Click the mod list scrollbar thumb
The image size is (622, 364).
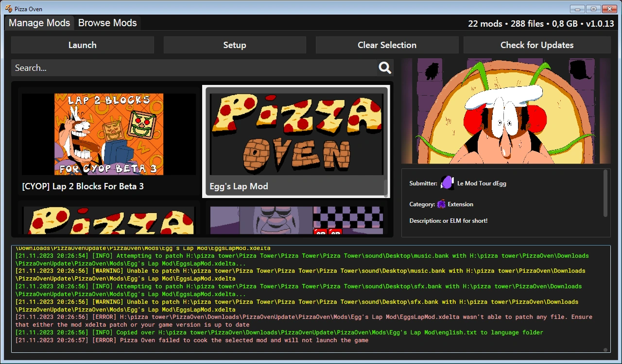[x=386, y=188]
